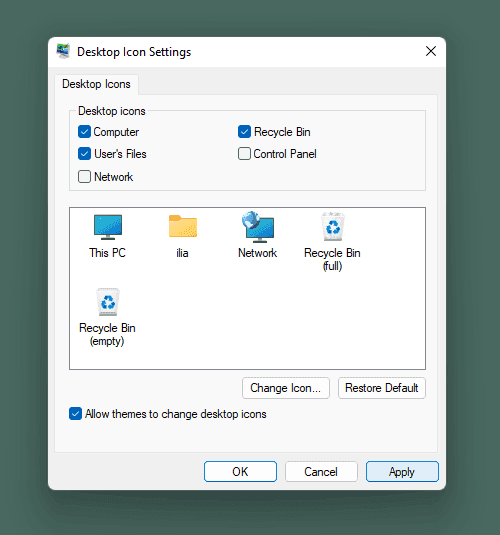
Task: Switch to the Desktop Icons tab
Action: click(96, 84)
